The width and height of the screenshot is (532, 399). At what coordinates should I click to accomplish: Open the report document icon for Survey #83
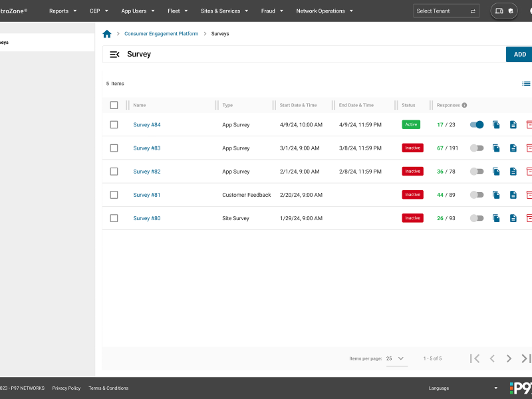click(513, 148)
